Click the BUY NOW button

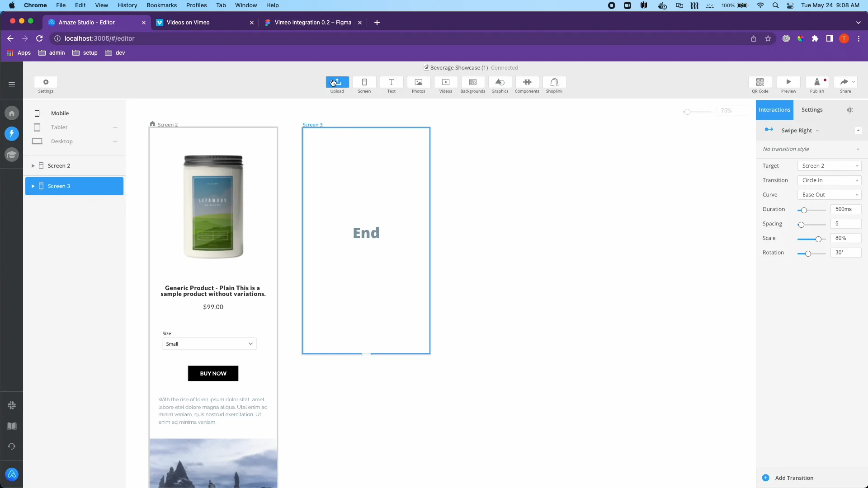213,373
